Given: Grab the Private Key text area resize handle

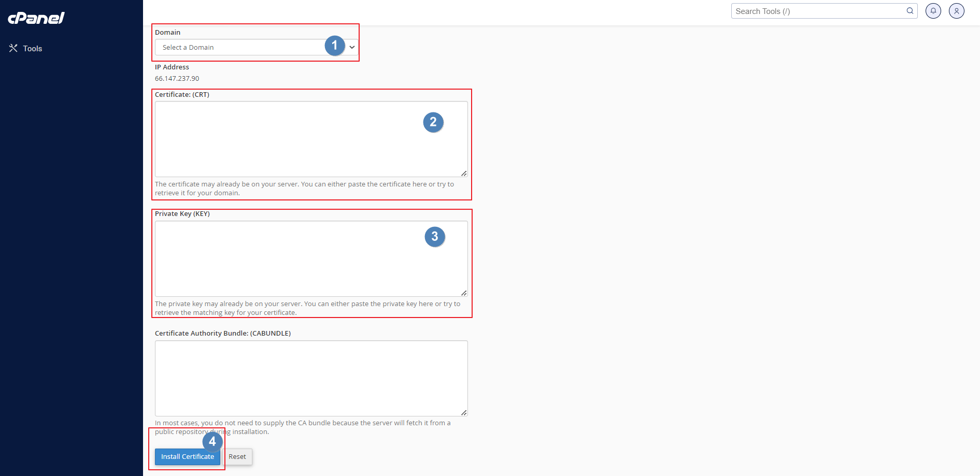Looking at the screenshot, I should 464,293.
